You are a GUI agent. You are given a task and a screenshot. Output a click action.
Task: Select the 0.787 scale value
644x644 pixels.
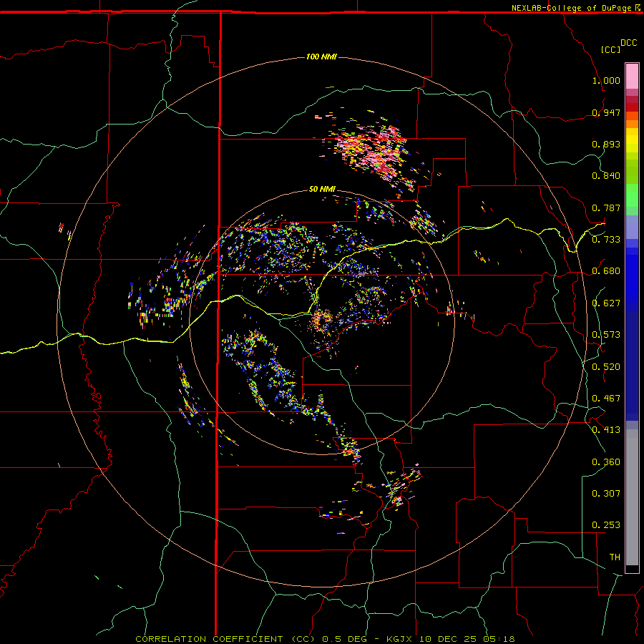606,208
